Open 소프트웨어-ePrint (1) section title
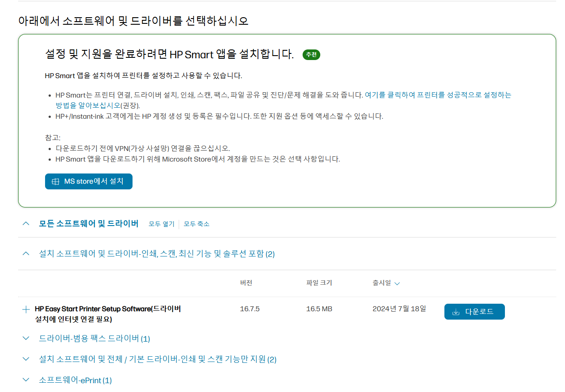 [76, 380]
